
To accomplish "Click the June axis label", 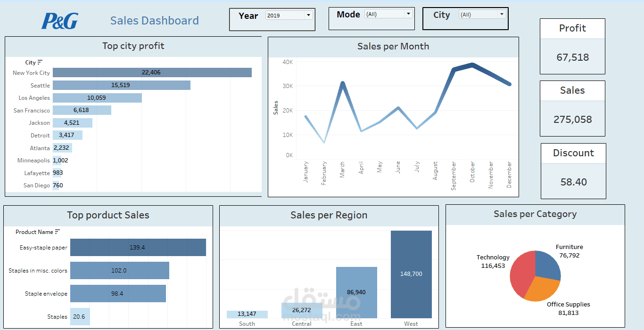I will point(398,168).
